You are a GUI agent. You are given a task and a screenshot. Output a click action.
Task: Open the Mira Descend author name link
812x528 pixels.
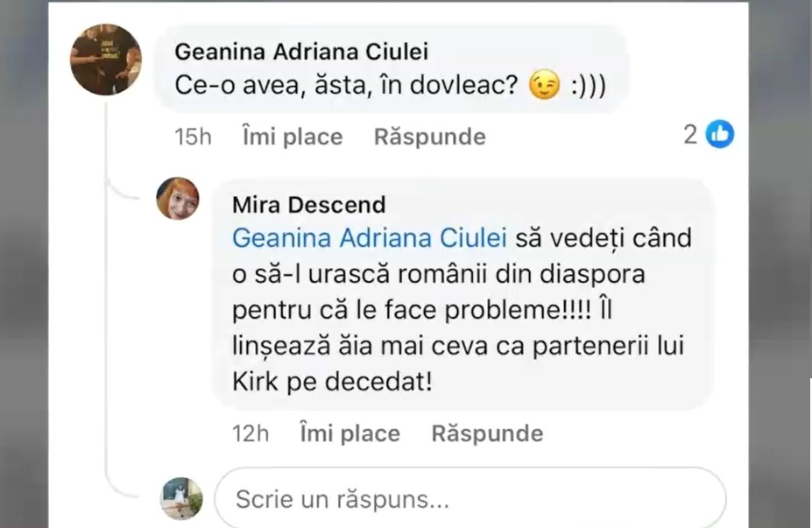(308, 205)
